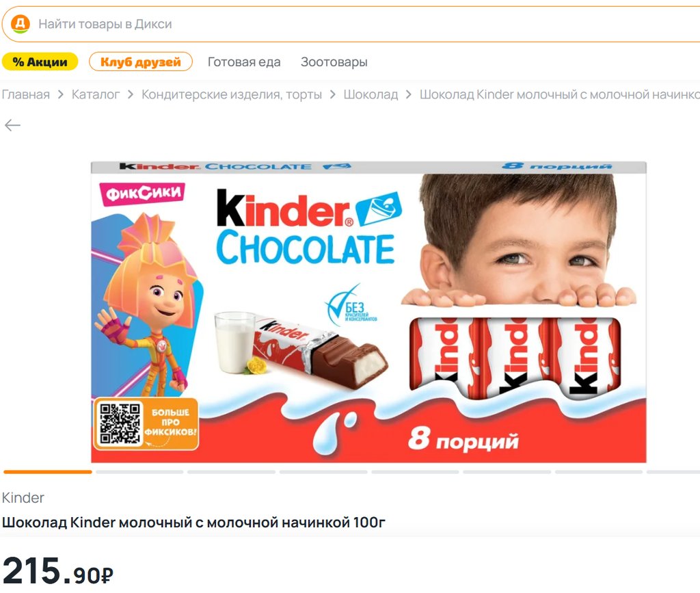Click the chevron after Главная breadcrumb
700x593 pixels.
[61, 94]
